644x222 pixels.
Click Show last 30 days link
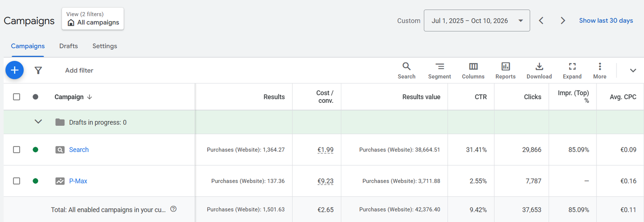606,21
